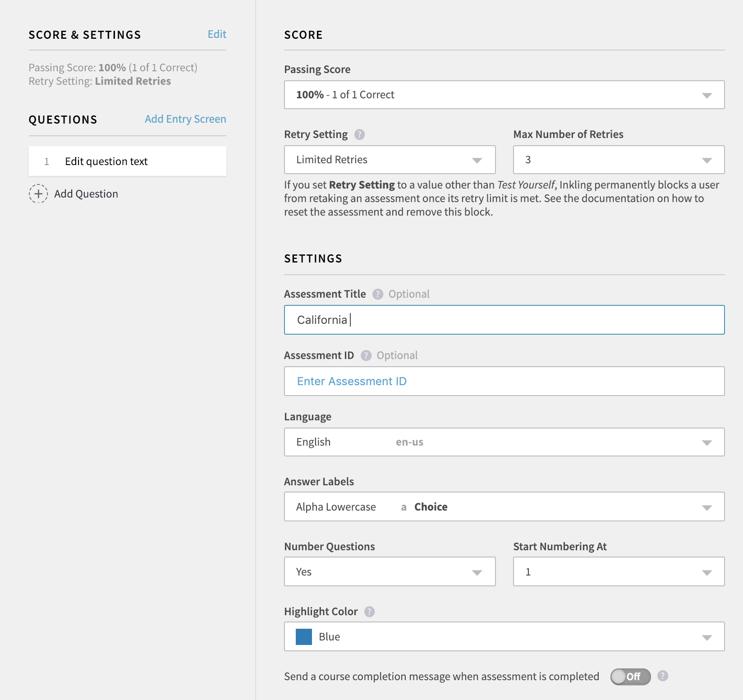This screenshot has width=743, height=700.
Task: Click the help icon beside Retry Setting
Action: pos(359,134)
